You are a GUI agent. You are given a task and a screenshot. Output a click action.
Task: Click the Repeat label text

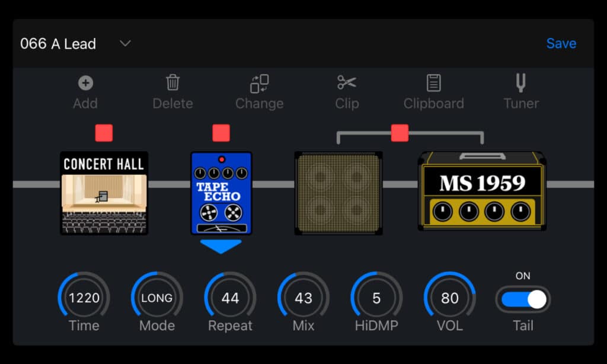pyautogui.click(x=230, y=326)
